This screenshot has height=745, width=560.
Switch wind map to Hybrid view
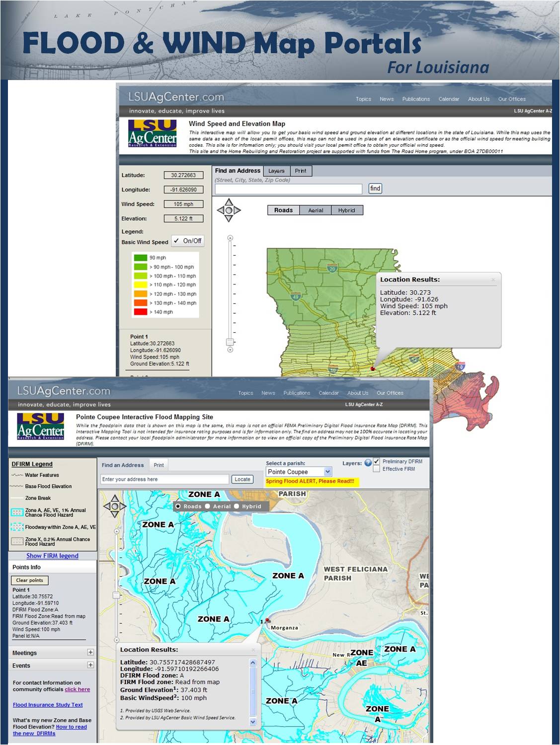pos(347,210)
